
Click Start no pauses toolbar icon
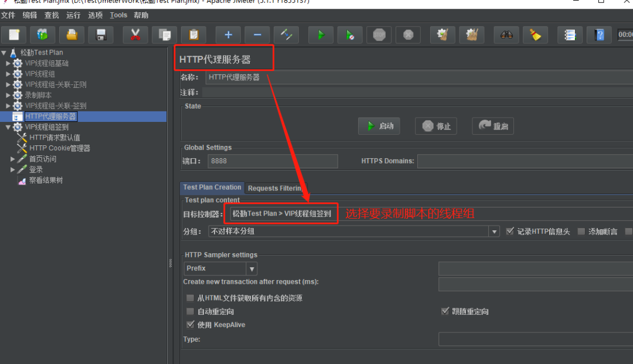pyautogui.click(x=350, y=35)
